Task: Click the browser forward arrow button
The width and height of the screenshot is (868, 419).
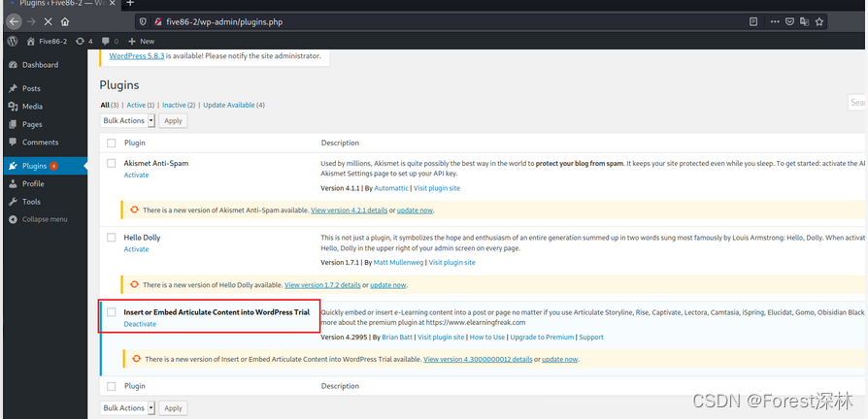Action: pos(31,22)
